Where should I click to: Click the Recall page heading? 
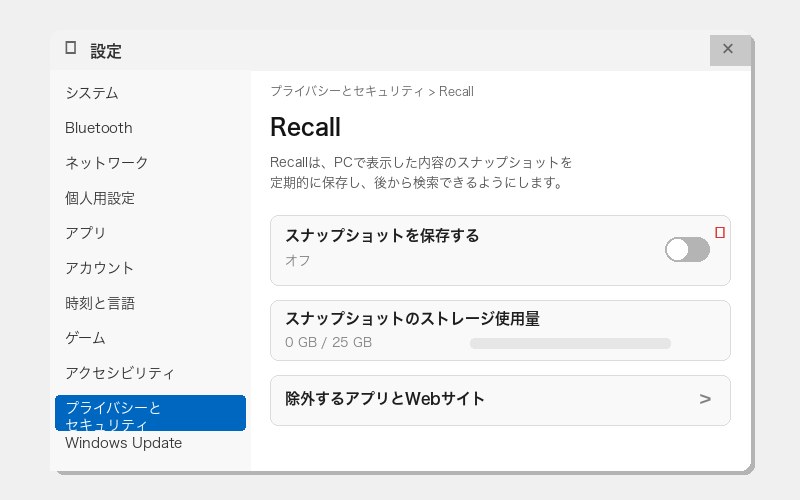tap(305, 127)
